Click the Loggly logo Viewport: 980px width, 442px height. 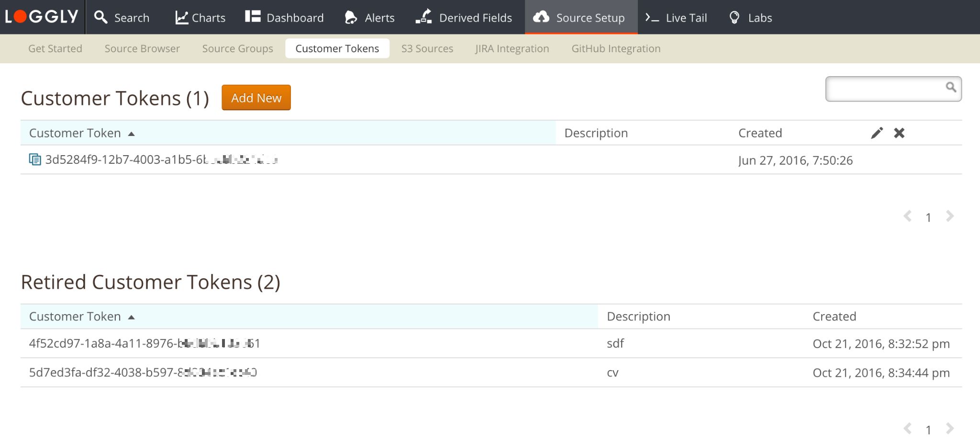(42, 17)
